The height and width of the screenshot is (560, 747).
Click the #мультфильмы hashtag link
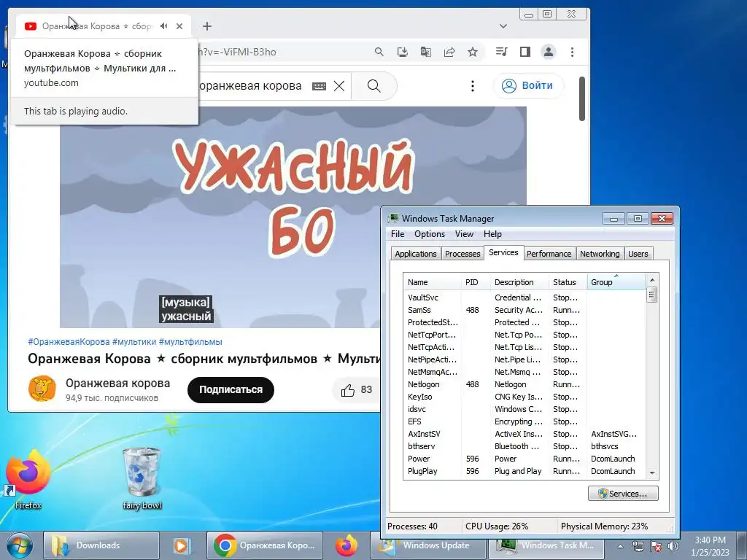coord(190,342)
